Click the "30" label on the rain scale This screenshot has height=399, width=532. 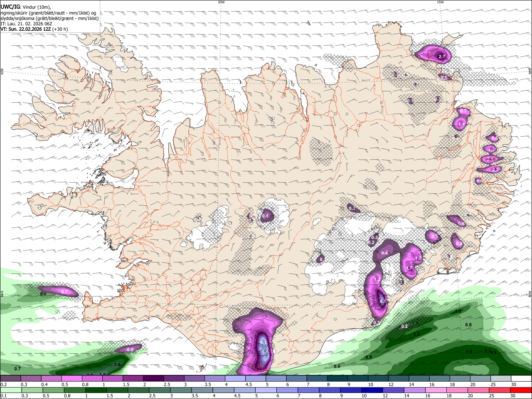tap(514, 396)
